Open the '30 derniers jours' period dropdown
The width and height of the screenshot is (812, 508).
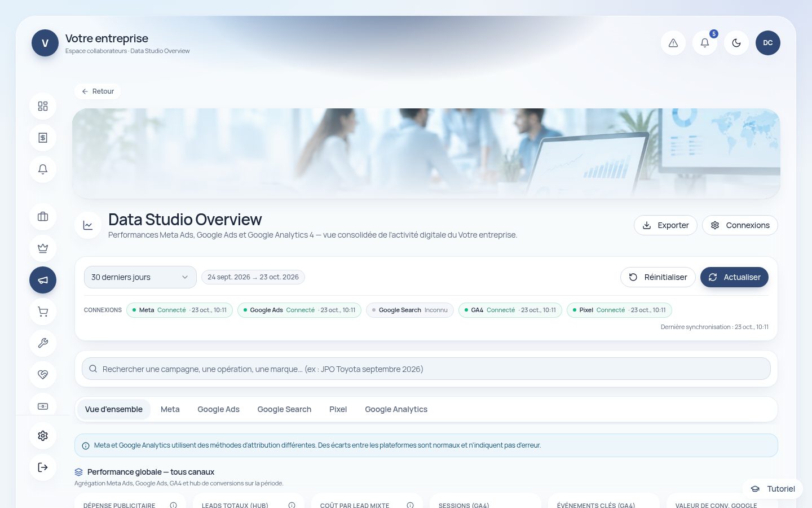pyautogui.click(x=140, y=277)
